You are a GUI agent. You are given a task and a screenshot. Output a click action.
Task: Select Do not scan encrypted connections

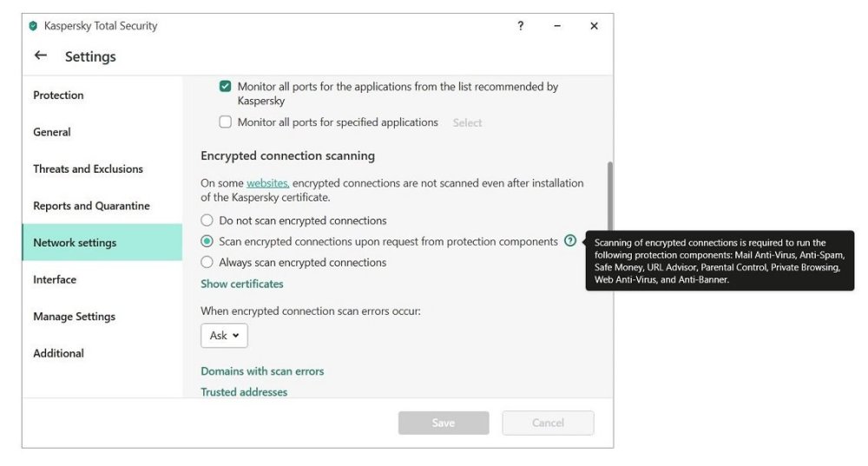point(207,220)
